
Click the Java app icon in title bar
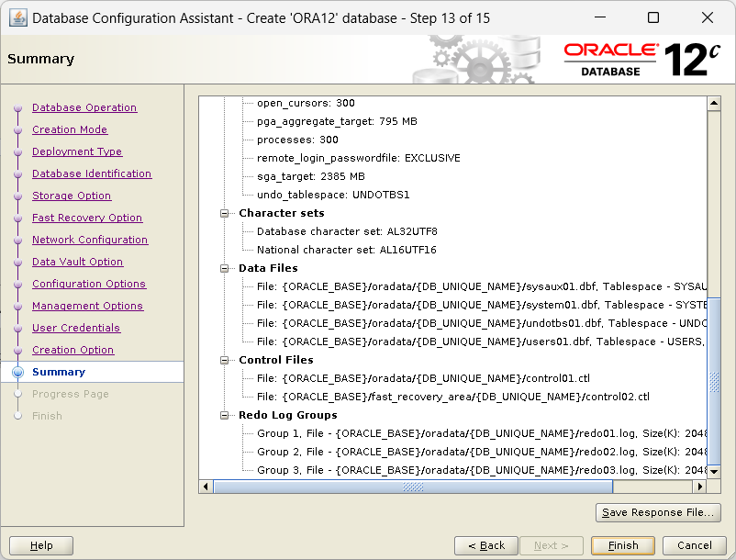pyautogui.click(x=17, y=18)
